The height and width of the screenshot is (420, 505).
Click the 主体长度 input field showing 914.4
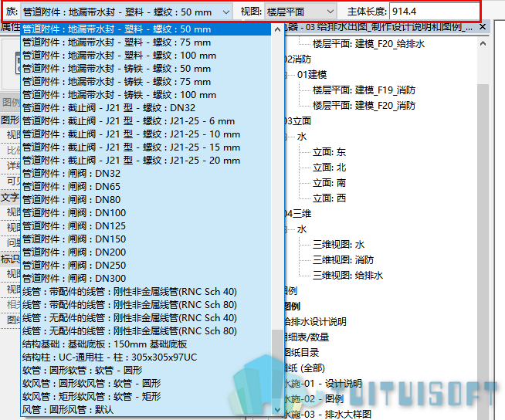[434, 12]
